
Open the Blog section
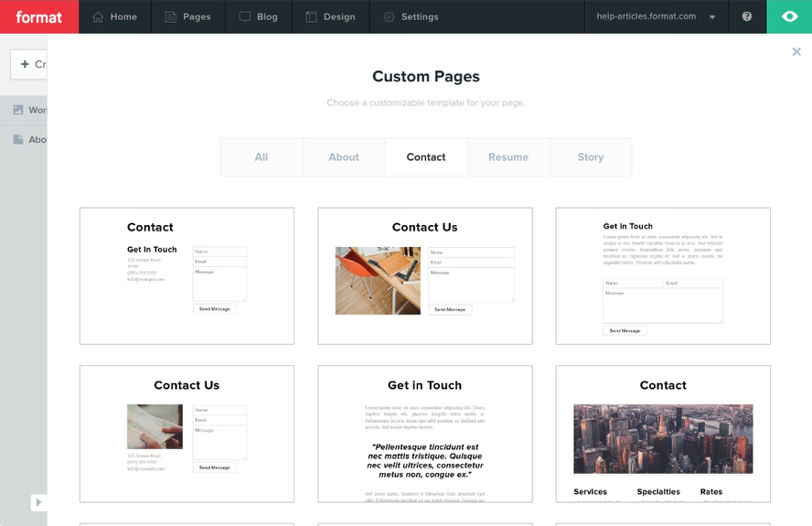[258, 16]
